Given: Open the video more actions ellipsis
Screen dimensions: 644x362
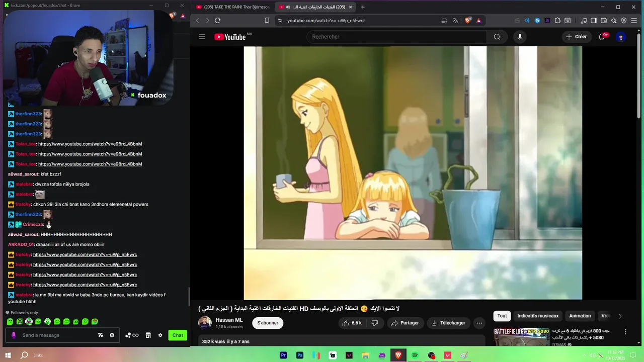Looking at the screenshot, I should click(479, 323).
